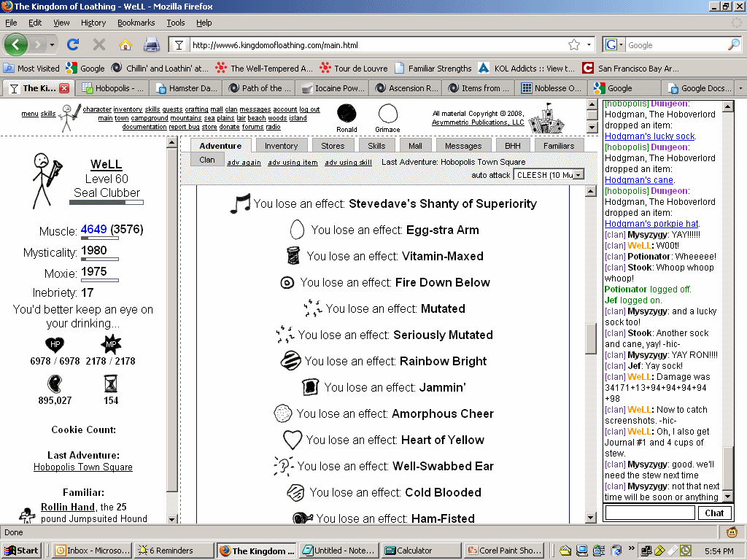The image size is (747, 560).
Task: Open Hodgman's porkpie hat link
Action: (x=652, y=223)
